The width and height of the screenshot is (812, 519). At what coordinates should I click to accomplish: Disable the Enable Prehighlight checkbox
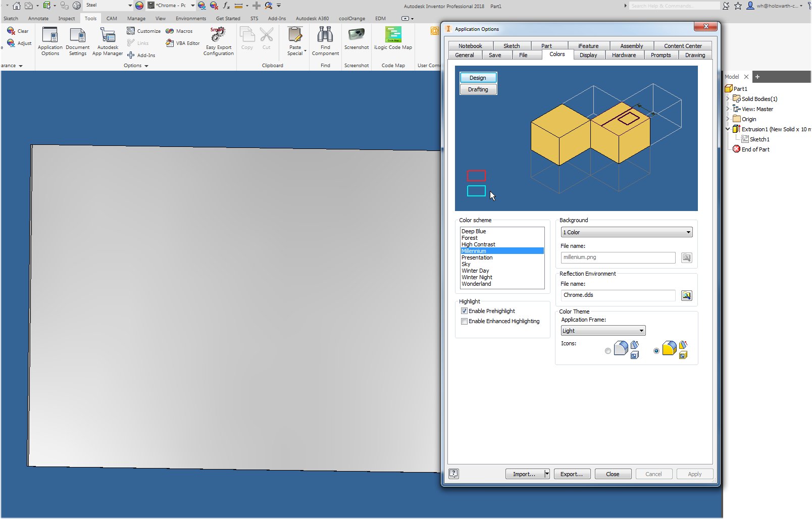pos(464,311)
